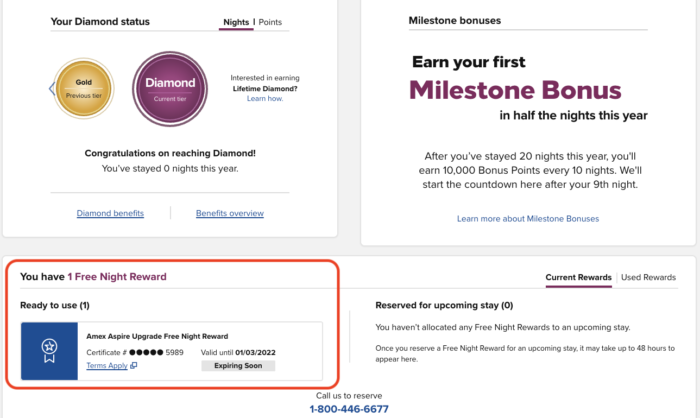Viewport: 700px width, 418px height.
Task: Click the Terms Apply link
Action: [x=107, y=365]
